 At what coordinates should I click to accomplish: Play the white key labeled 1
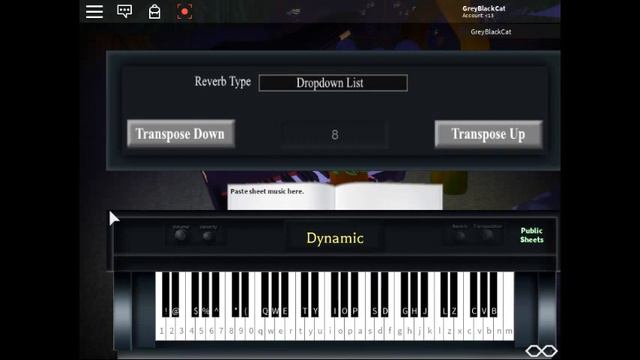click(x=161, y=330)
